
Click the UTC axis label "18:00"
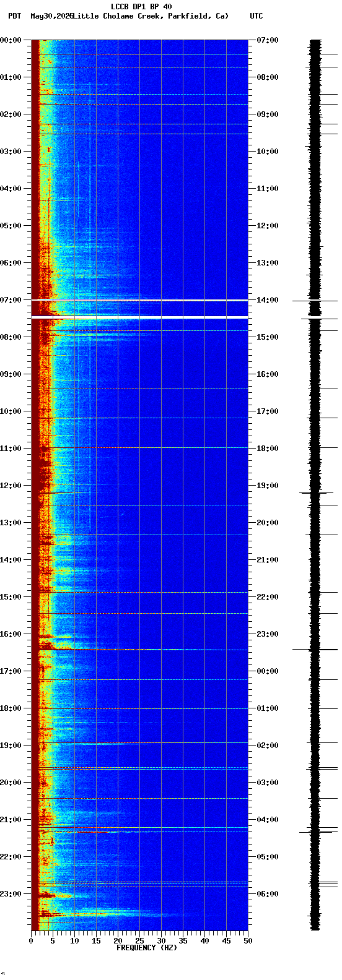click(268, 449)
